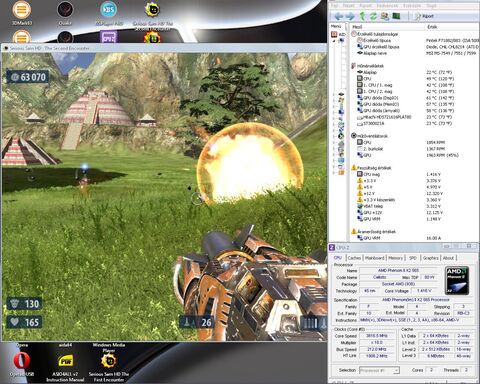480x384 pixels.
Task: Click the CPU-Z title bar icon
Action: tap(332, 247)
